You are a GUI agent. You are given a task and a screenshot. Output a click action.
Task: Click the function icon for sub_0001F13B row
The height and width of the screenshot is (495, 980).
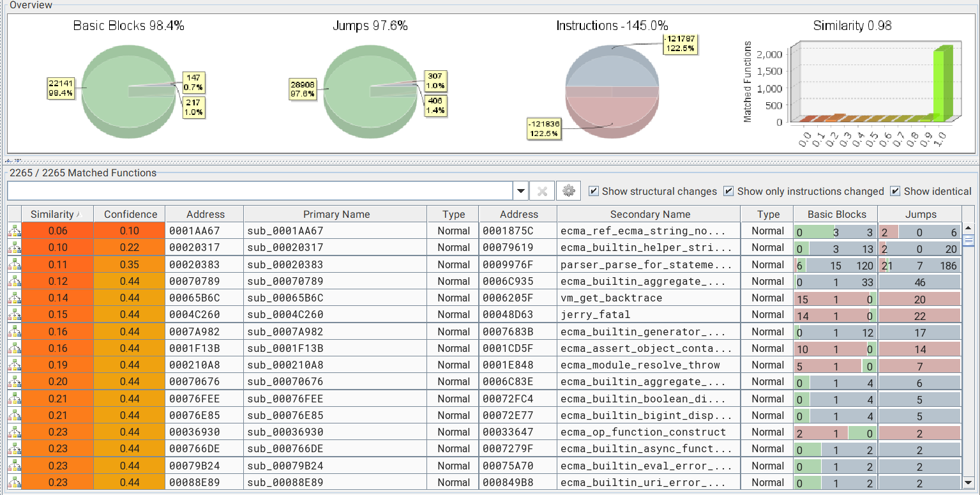click(x=14, y=349)
